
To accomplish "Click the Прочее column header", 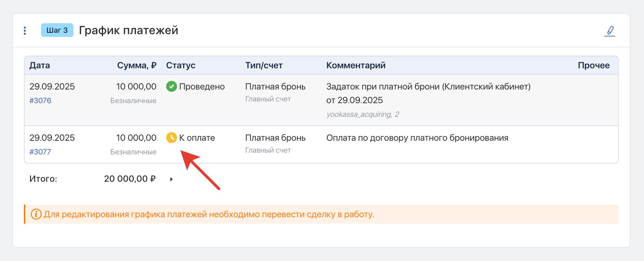I will (x=594, y=65).
